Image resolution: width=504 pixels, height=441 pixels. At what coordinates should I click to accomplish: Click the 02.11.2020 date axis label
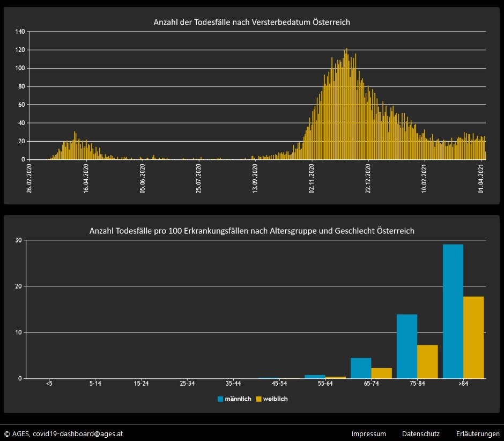pos(312,179)
